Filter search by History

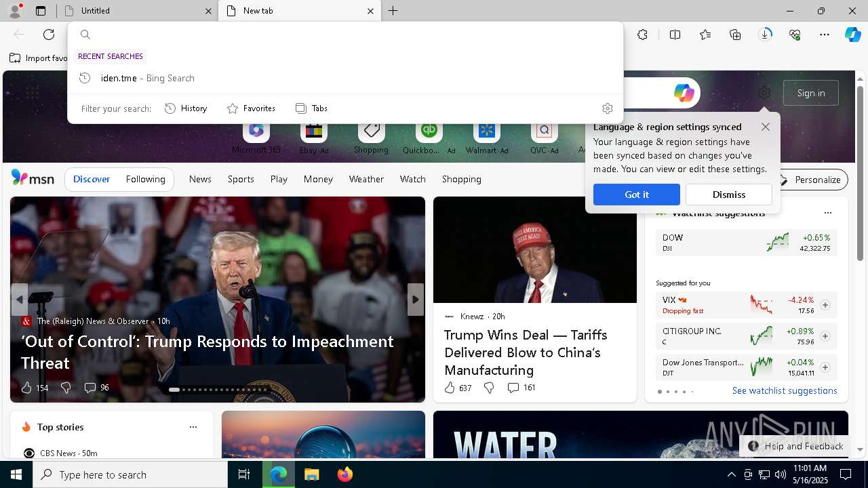coord(186,108)
